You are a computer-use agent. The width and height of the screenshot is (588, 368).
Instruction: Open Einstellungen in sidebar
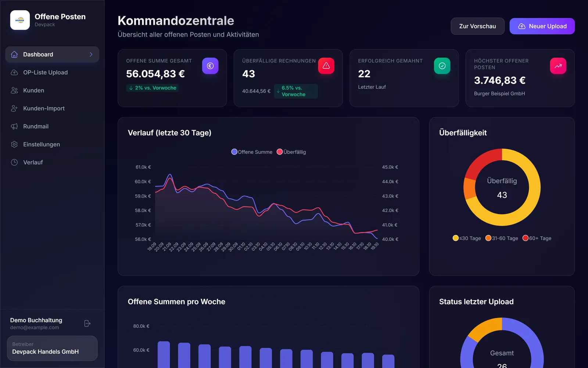pyautogui.click(x=52, y=145)
